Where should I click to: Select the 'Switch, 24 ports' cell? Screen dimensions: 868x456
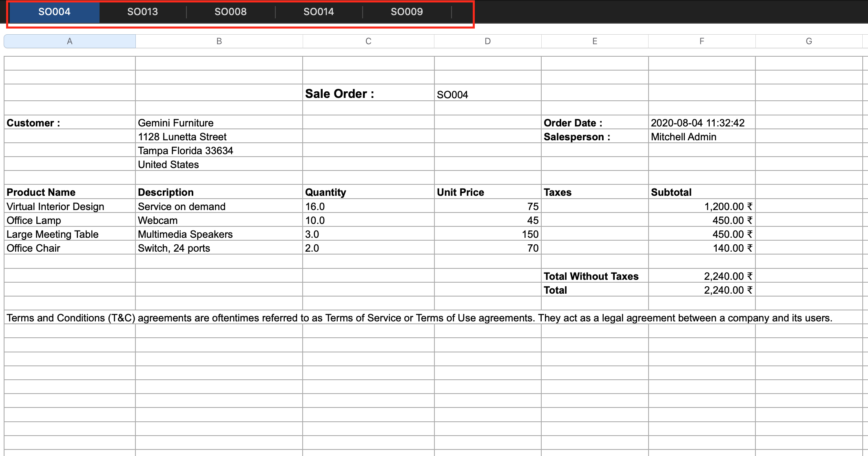click(x=219, y=248)
